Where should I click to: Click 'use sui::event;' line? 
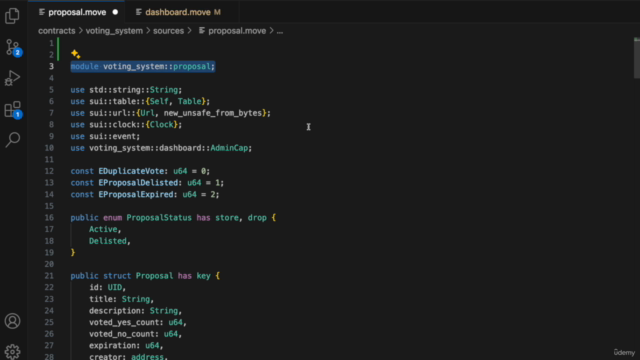coord(105,136)
